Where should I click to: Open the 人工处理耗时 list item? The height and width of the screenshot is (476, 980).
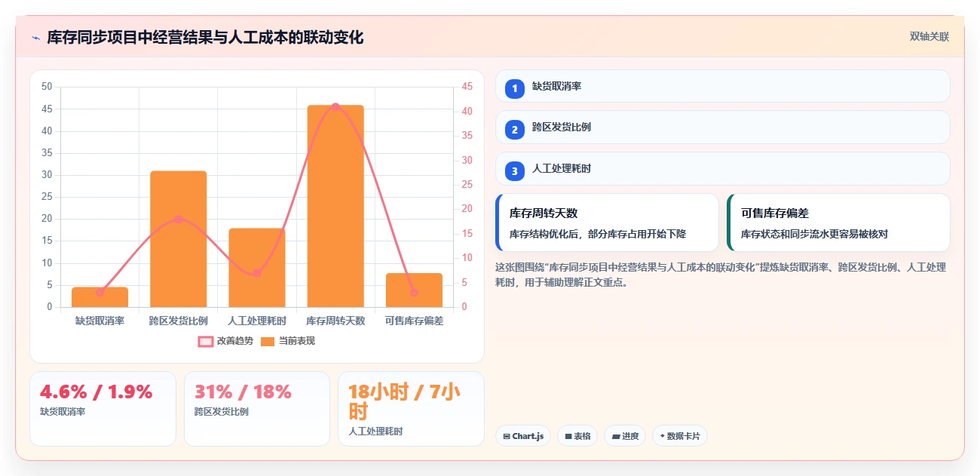point(722,169)
